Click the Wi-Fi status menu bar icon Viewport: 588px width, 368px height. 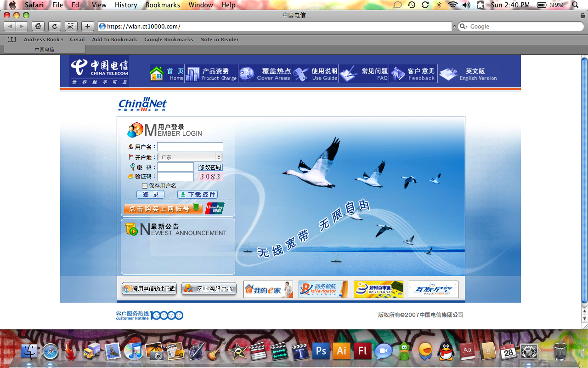point(453,5)
